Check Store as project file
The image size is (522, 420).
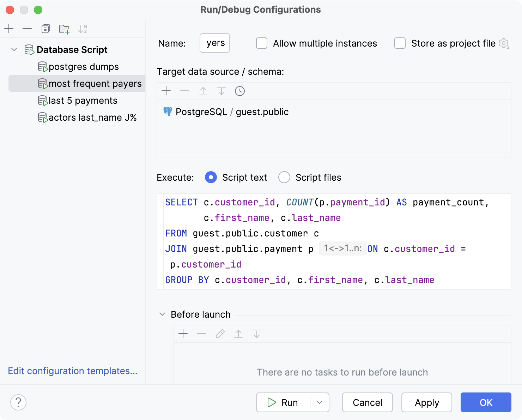(400, 43)
